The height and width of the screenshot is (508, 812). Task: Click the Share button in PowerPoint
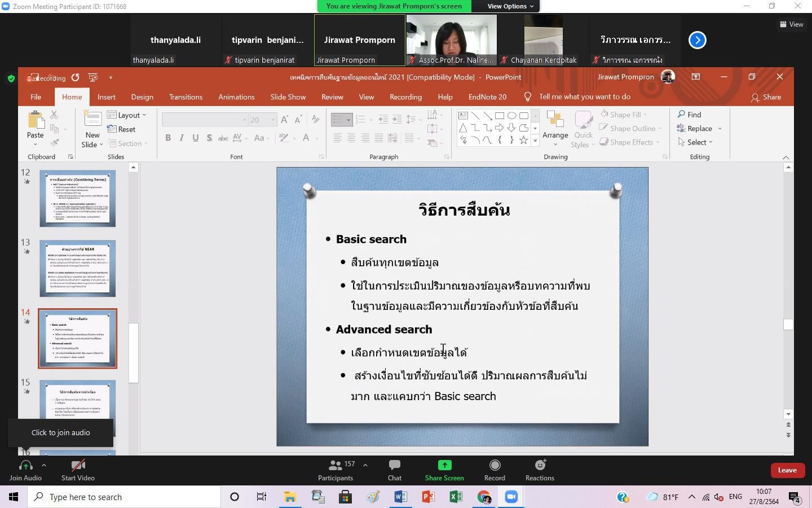(766, 97)
